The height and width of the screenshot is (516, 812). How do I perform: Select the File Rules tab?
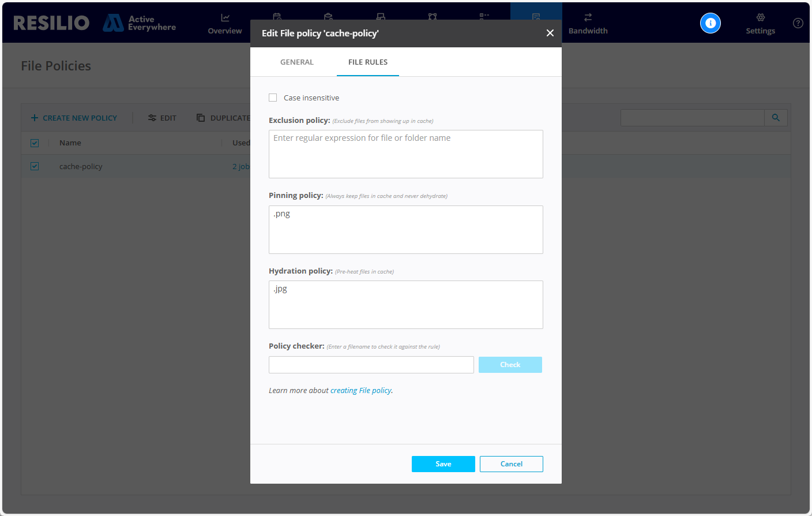[367, 62]
